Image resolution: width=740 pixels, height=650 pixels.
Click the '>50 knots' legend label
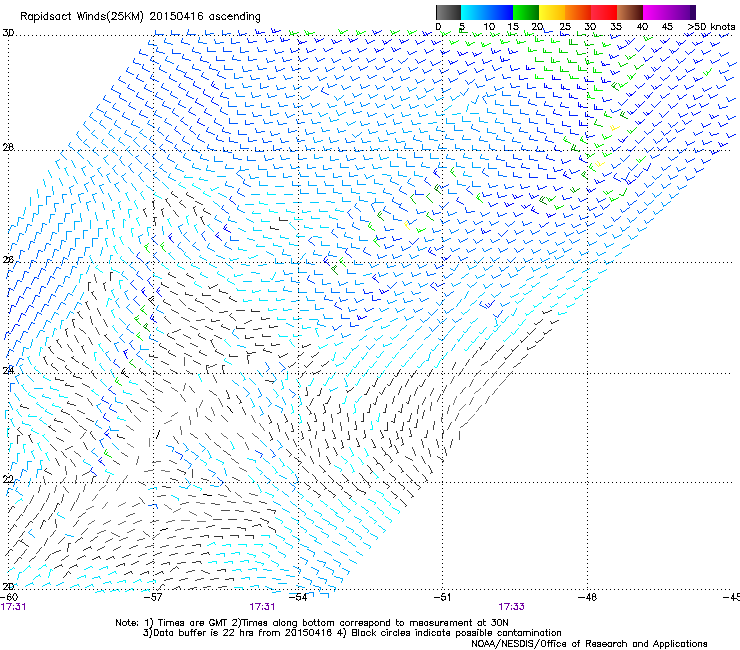pyautogui.click(x=711, y=26)
